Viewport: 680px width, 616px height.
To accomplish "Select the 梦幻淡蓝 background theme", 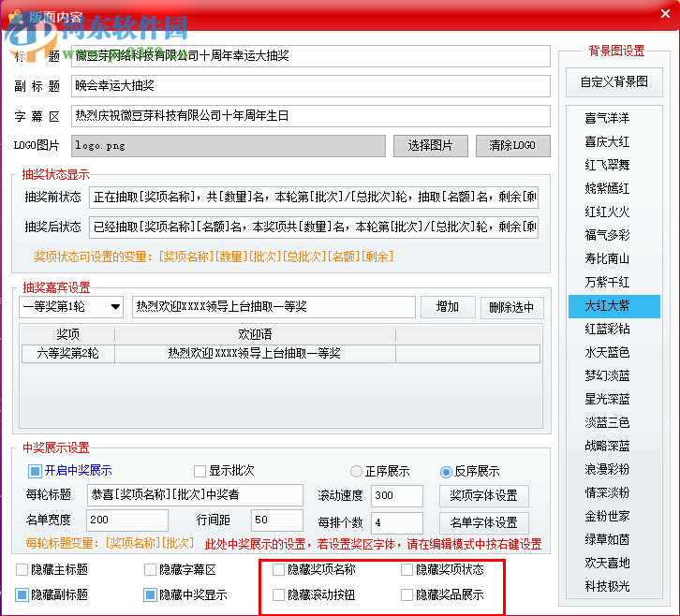I will (x=614, y=375).
